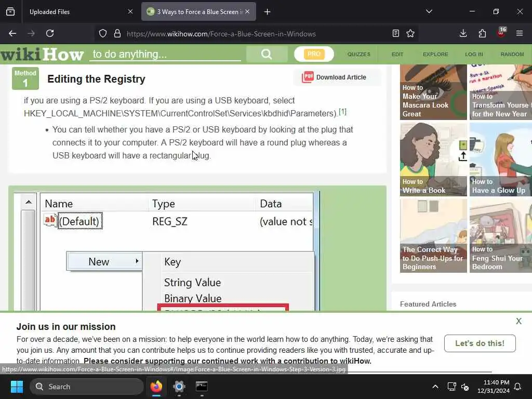Open How to Write a Book article
Viewport: 532px width, 399px height.
coord(433,159)
